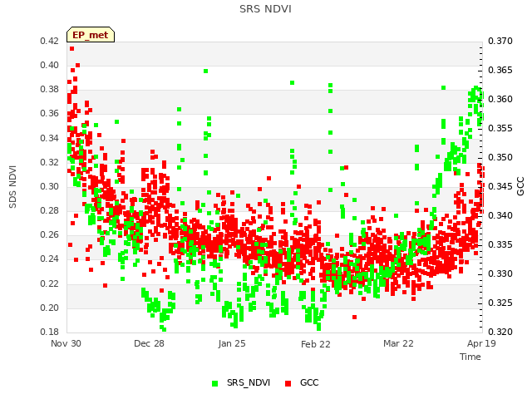Click the 0.365 right axis value

500,70
